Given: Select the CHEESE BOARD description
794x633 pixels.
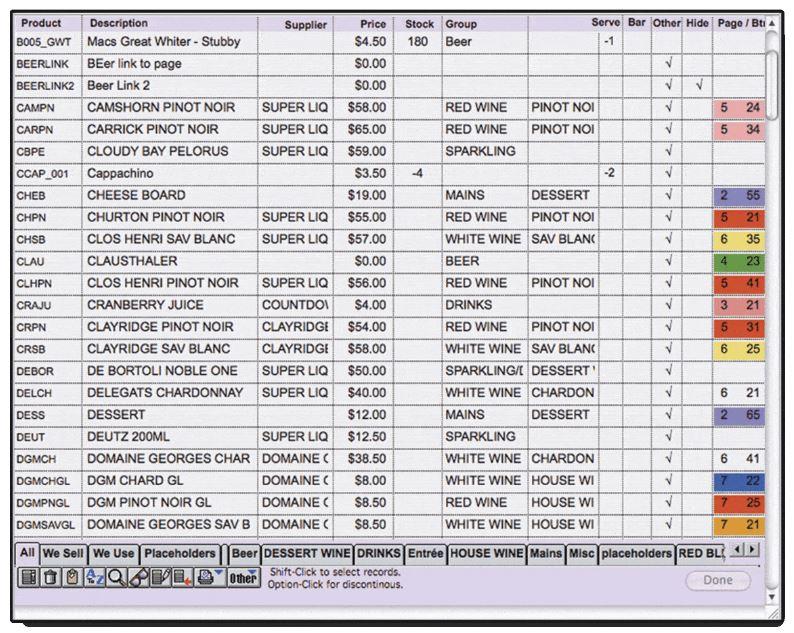Looking at the screenshot, I should (x=136, y=195).
